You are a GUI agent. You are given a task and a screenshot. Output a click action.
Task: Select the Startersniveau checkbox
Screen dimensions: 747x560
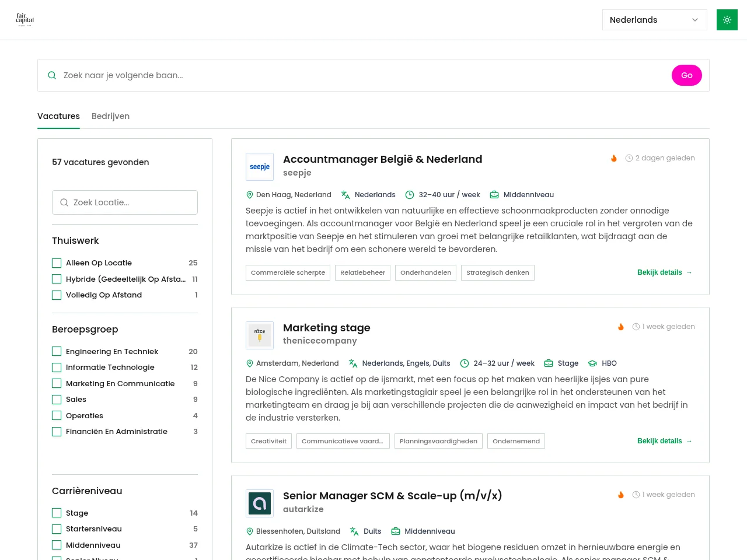point(57,529)
